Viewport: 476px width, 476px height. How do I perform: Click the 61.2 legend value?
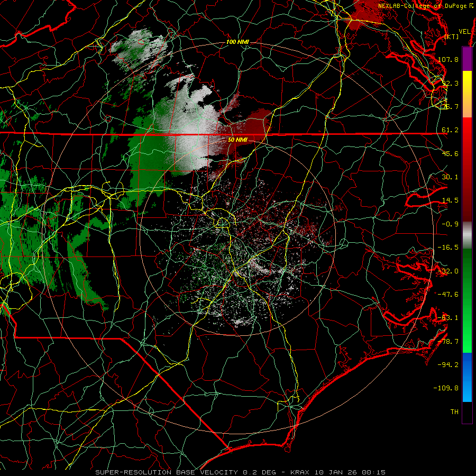point(450,130)
